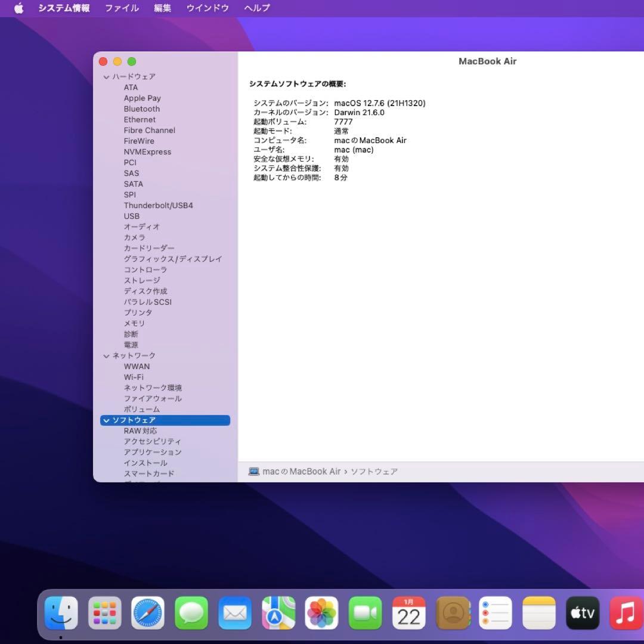Open Calendar showing January 22
The image size is (644, 644).
pos(408,612)
